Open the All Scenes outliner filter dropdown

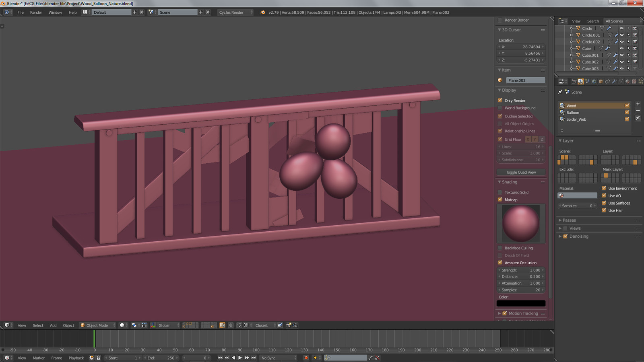coord(623,21)
